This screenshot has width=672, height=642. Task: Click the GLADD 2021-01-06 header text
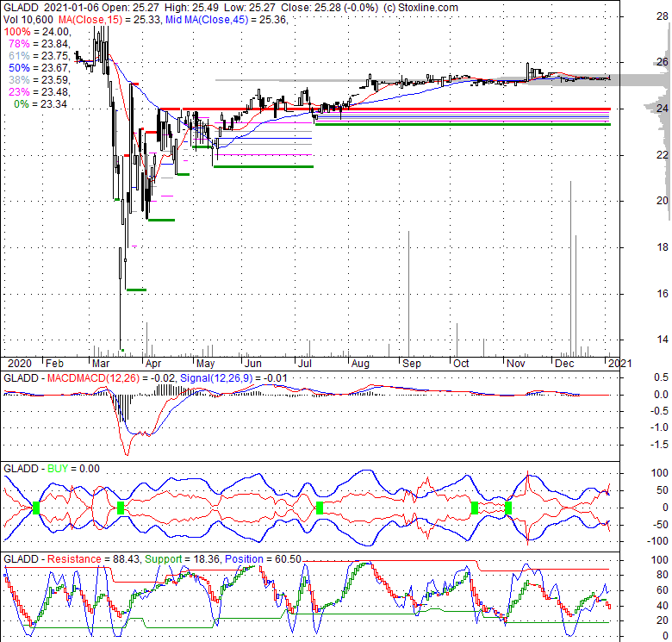[x=51, y=8]
